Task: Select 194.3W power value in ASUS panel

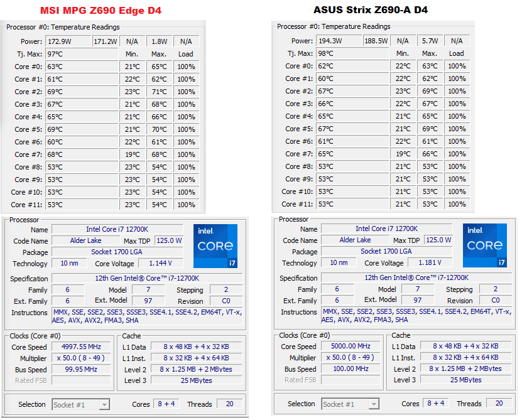Action: (339, 41)
